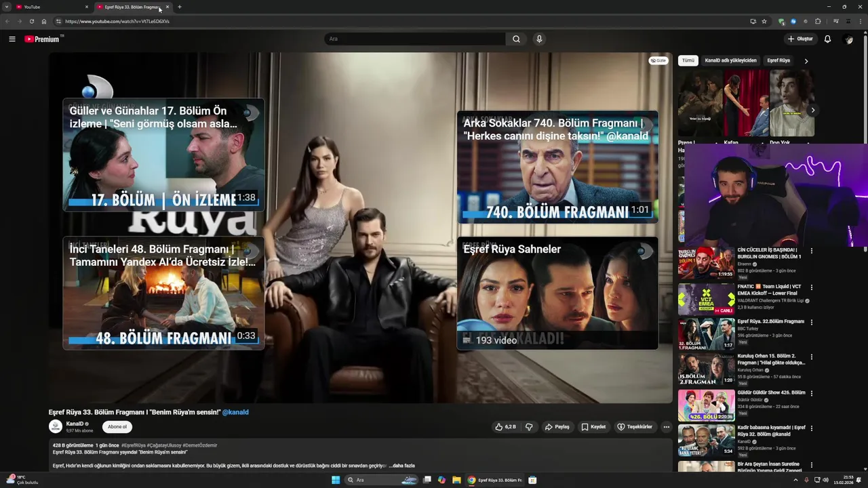Select the Eşref Rüya 33. Bölüm tab
868x488 pixels.
click(x=133, y=7)
